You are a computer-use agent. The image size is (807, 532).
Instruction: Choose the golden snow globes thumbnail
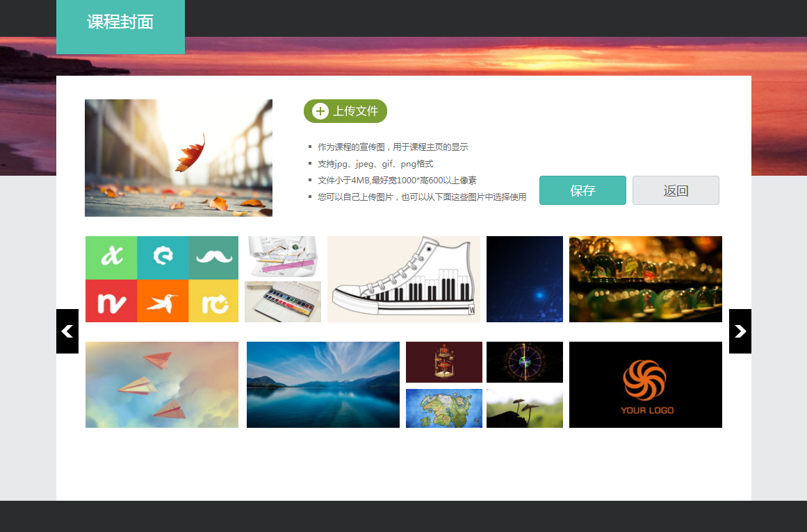coord(646,279)
